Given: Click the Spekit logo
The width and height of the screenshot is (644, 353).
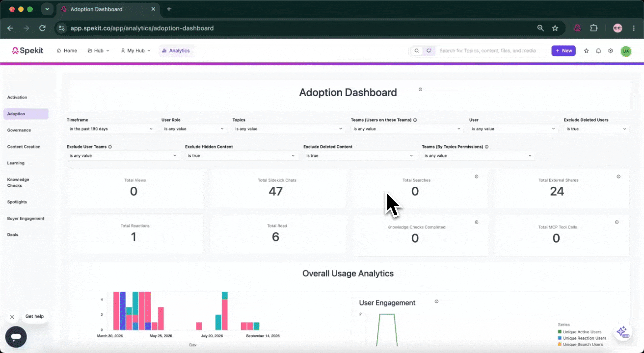Looking at the screenshot, I should (27, 50).
